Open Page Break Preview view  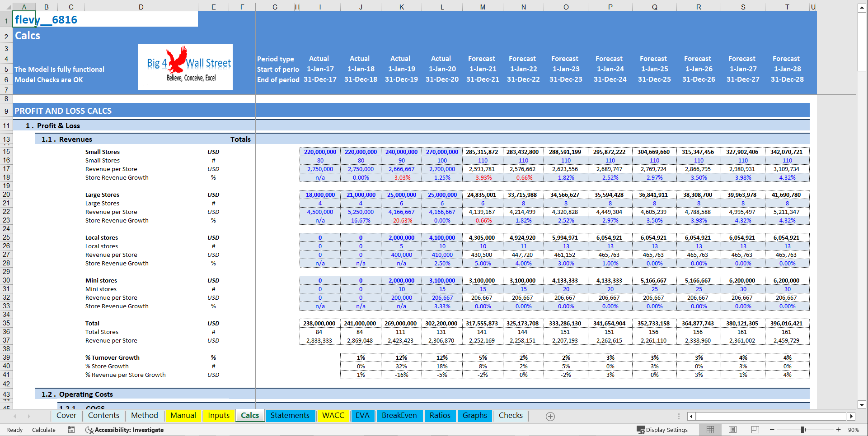tap(755, 430)
